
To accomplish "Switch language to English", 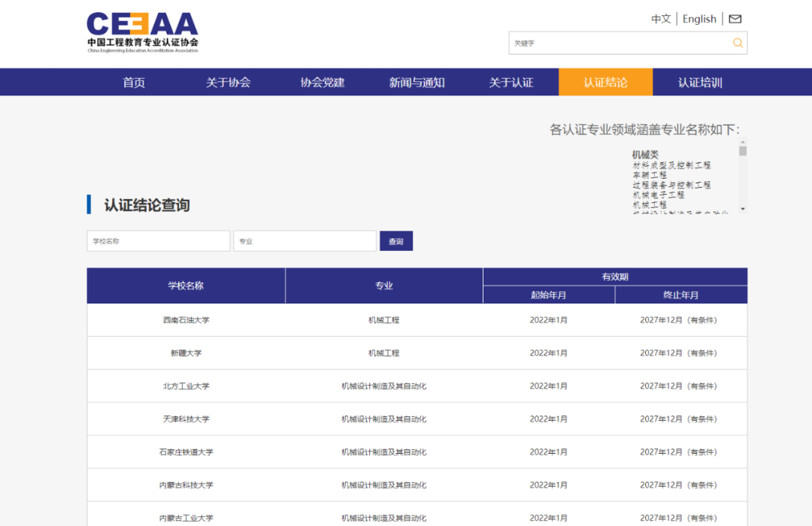I will (x=699, y=19).
